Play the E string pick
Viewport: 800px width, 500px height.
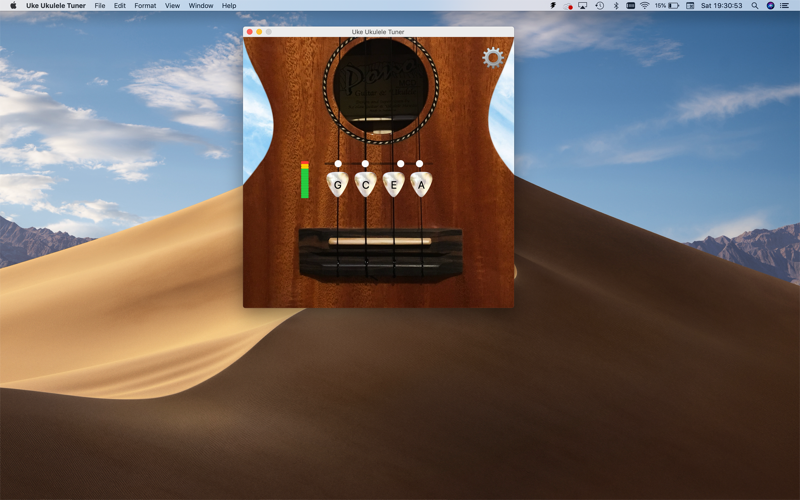pyautogui.click(x=393, y=184)
